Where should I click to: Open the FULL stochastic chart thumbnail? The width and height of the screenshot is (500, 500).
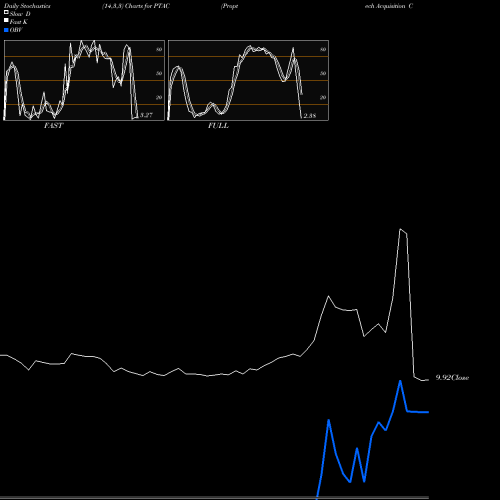click(x=248, y=80)
